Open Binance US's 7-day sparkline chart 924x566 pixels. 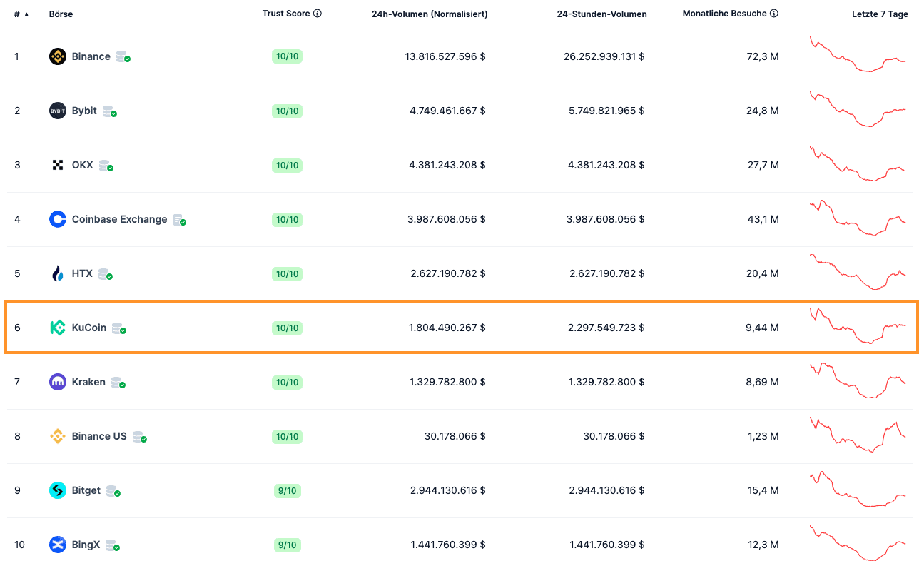[858, 435]
